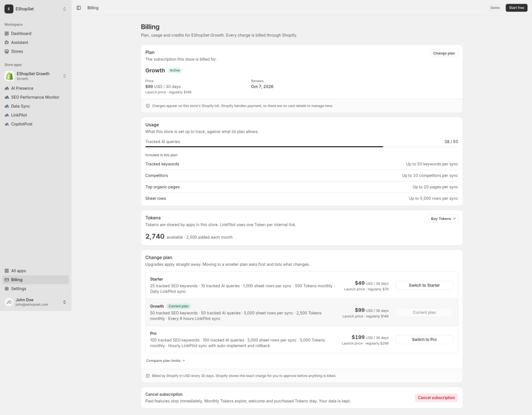The image size is (532, 415).
Task: Click the Top organic pages row
Action: 302,187
